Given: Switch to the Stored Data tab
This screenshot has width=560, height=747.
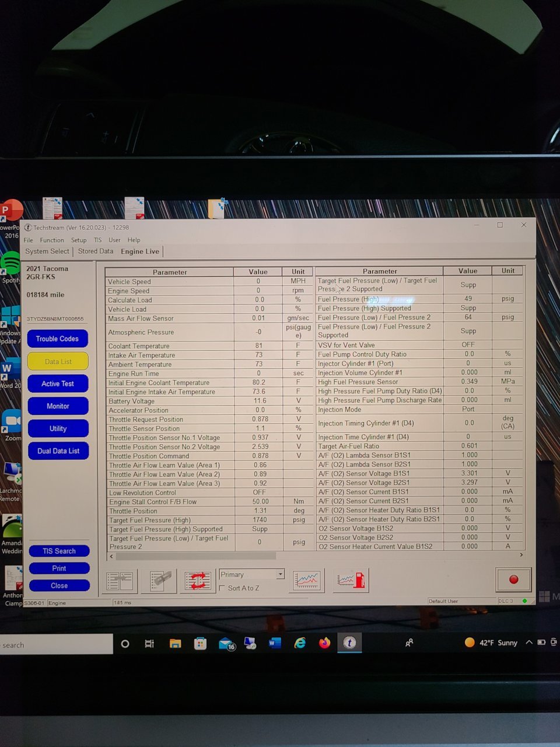Looking at the screenshot, I should pos(96,251).
